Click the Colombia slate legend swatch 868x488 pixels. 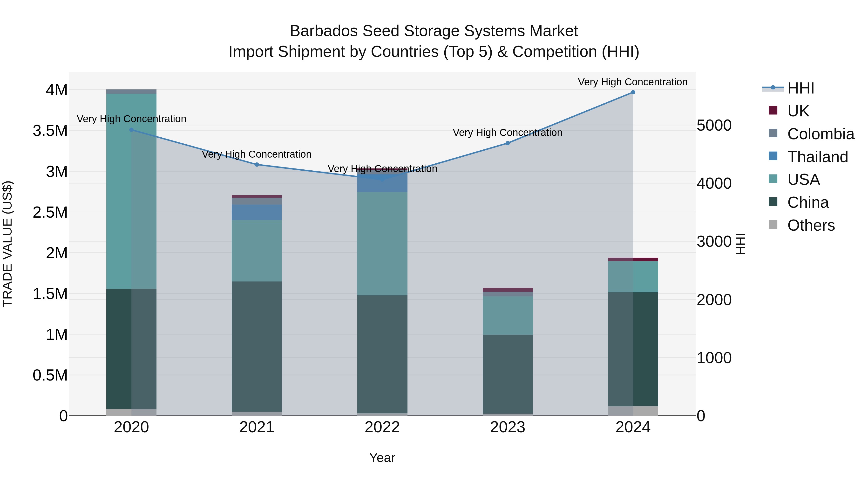[x=773, y=133]
